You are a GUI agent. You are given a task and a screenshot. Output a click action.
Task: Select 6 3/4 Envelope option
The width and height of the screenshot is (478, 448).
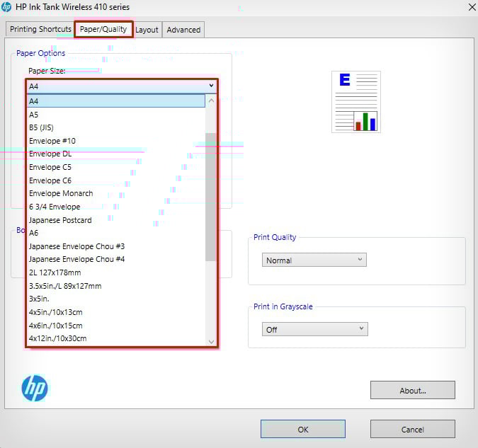click(116, 207)
